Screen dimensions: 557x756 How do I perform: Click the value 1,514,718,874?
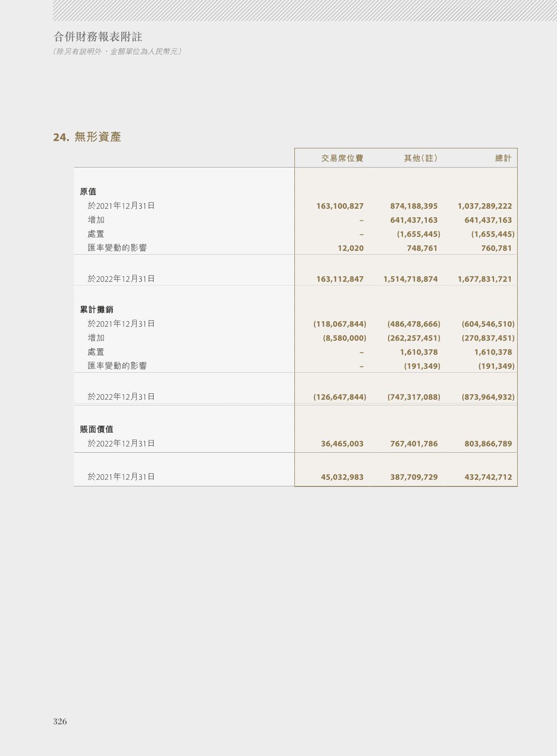coord(410,279)
